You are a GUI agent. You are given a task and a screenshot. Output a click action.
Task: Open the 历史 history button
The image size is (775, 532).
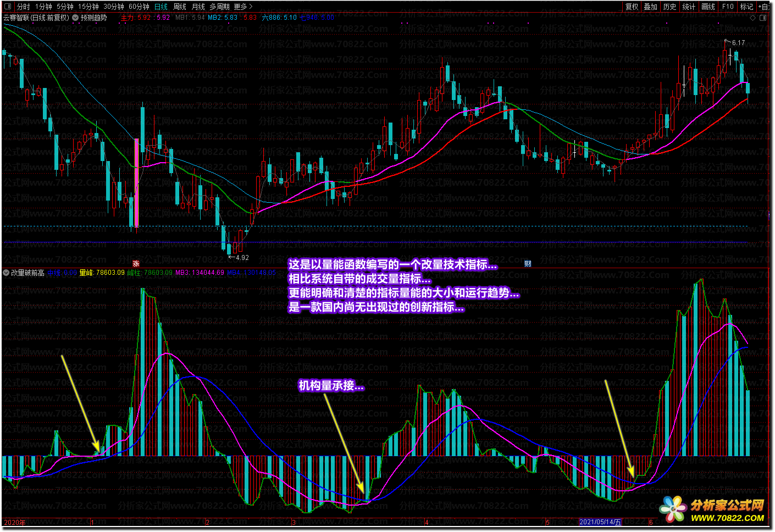point(669,7)
